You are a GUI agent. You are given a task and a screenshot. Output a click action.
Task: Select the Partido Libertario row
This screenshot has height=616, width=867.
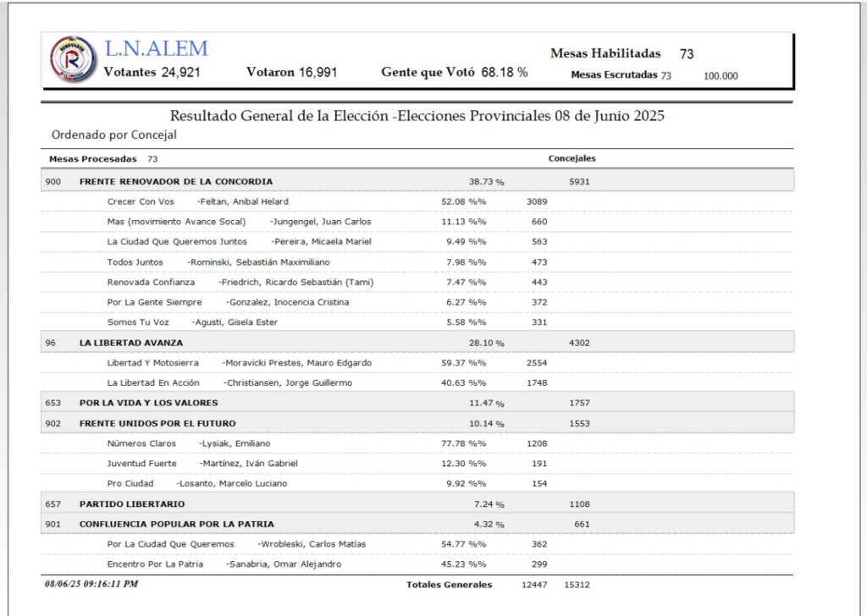pos(417,503)
